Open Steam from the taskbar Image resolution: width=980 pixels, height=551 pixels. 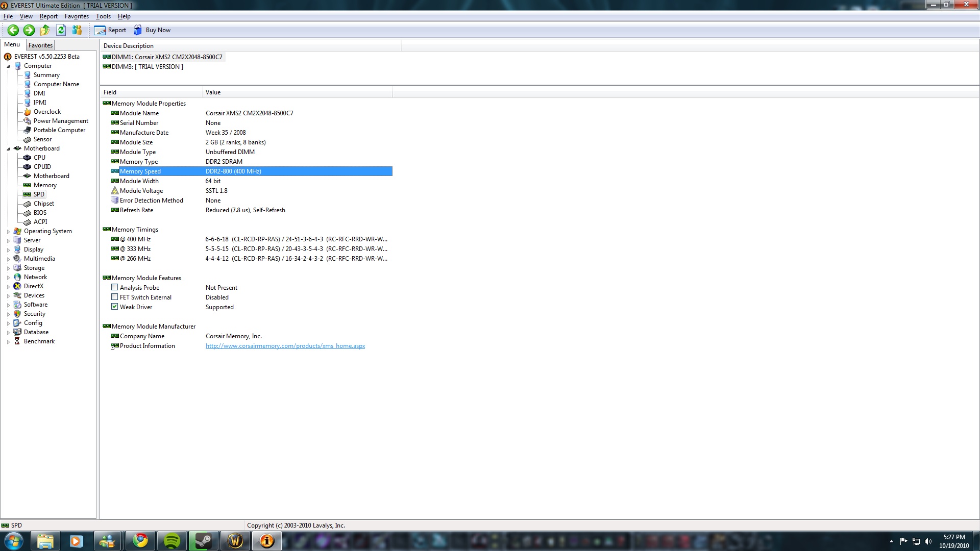click(204, 541)
